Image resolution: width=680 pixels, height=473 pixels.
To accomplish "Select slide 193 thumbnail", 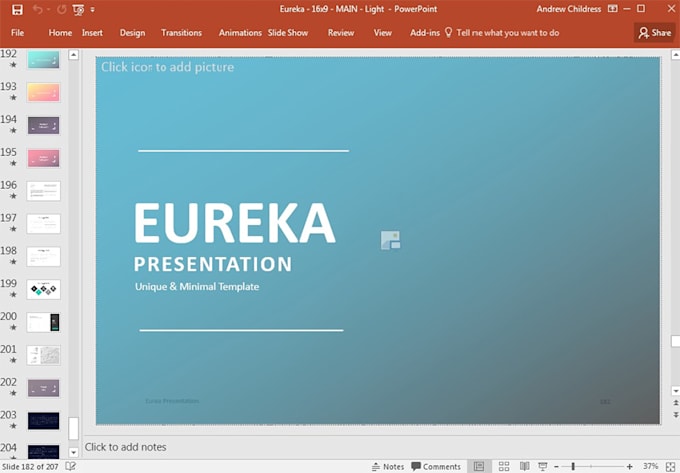I will click(x=43, y=92).
